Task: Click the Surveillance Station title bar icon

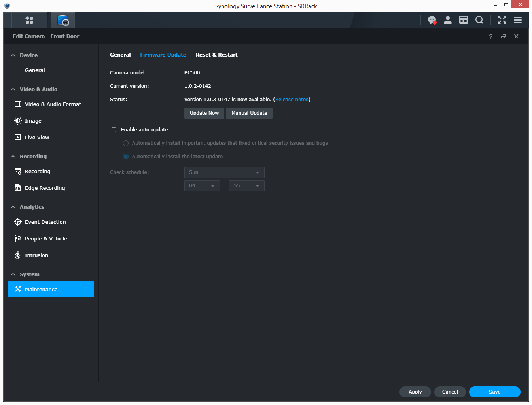Action: click(7, 6)
